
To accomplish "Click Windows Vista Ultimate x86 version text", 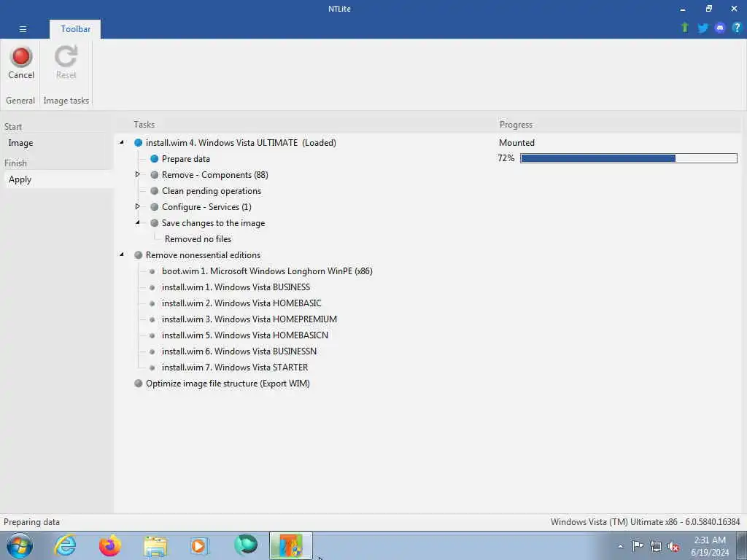I will pos(645,522).
